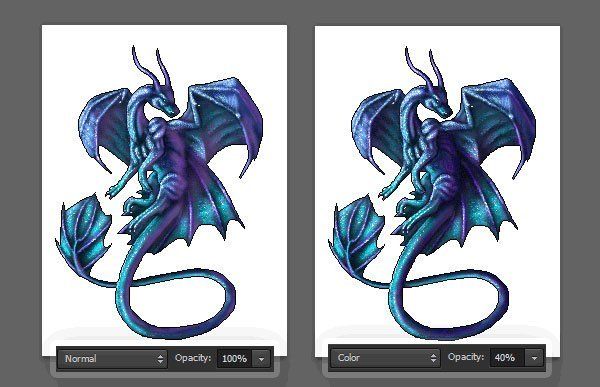Image resolution: width=600 pixels, height=387 pixels.
Task: Click the dragon image above the Color dropdown
Action: [432, 193]
